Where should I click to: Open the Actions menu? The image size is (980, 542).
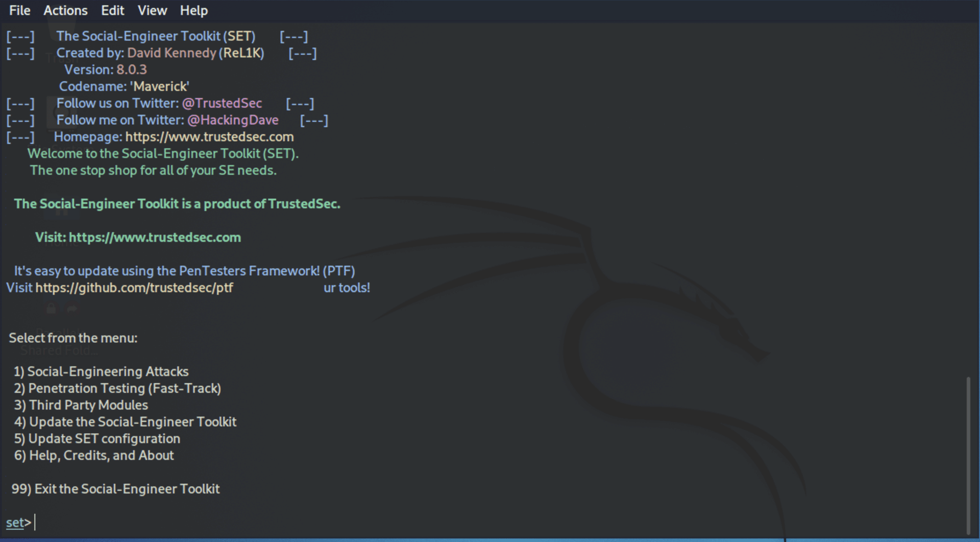tap(65, 11)
